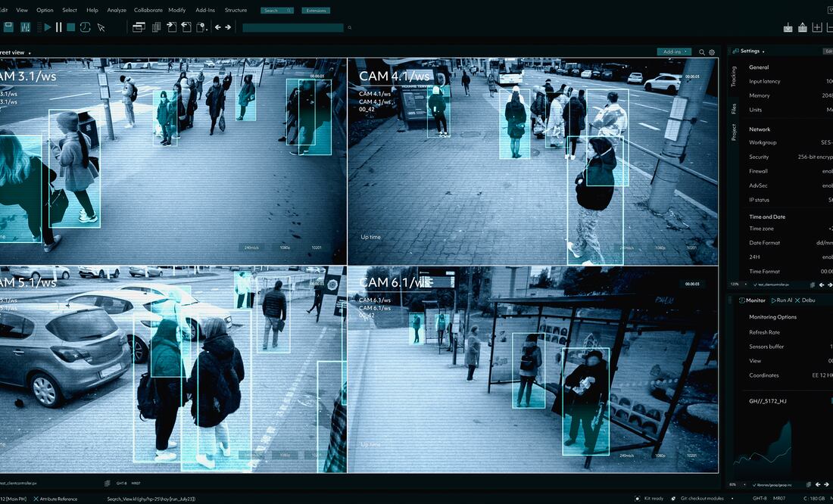The width and height of the screenshot is (833, 504).
Task: Click the gear icon above camera grid
Action: (x=712, y=52)
